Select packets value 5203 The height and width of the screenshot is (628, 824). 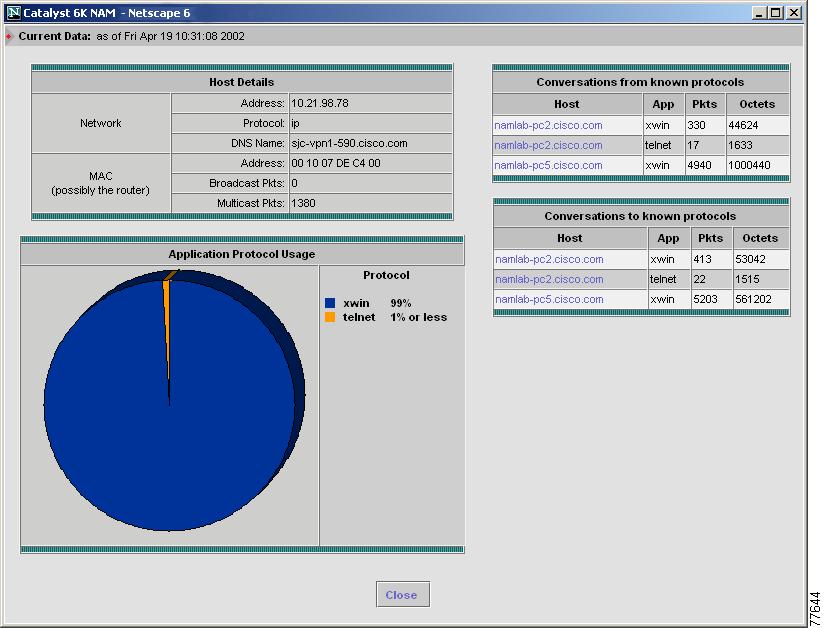(x=705, y=299)
